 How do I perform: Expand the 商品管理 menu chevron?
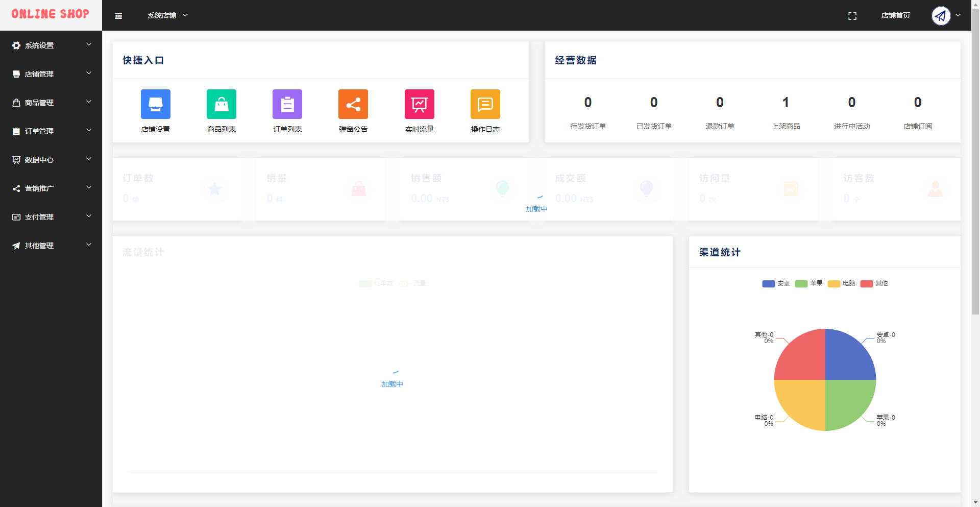[x=89, y=102]
